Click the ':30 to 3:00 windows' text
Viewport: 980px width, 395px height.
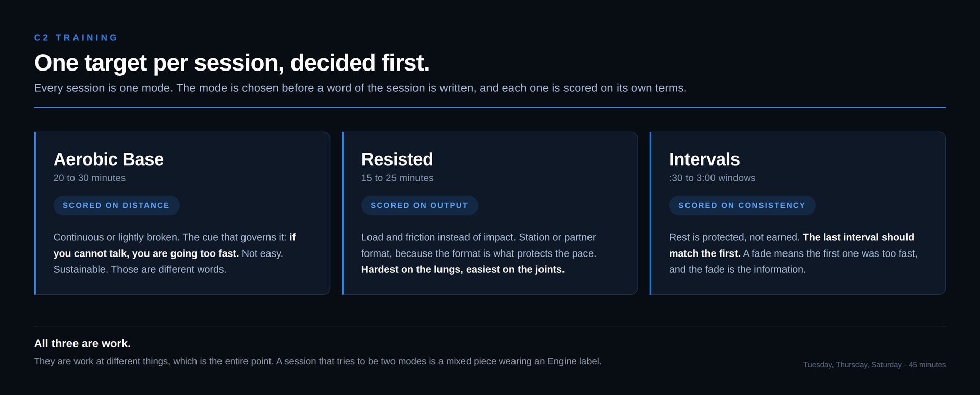(712, 178)
